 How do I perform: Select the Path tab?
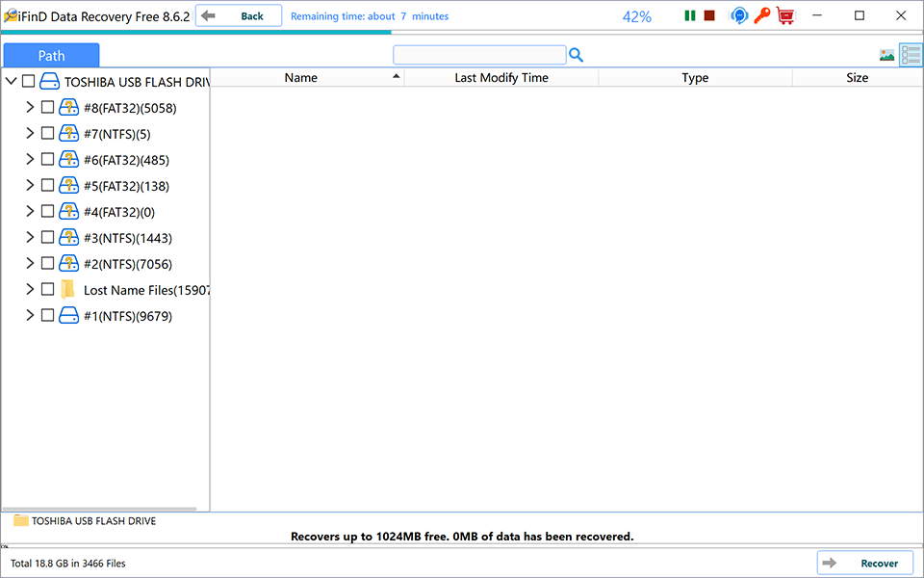click(x=51, y=56)
